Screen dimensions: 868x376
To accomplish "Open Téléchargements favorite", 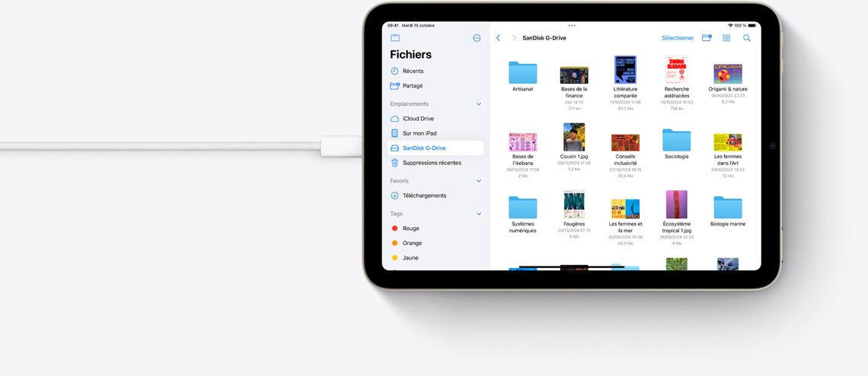I will click(x=424, y=196).
